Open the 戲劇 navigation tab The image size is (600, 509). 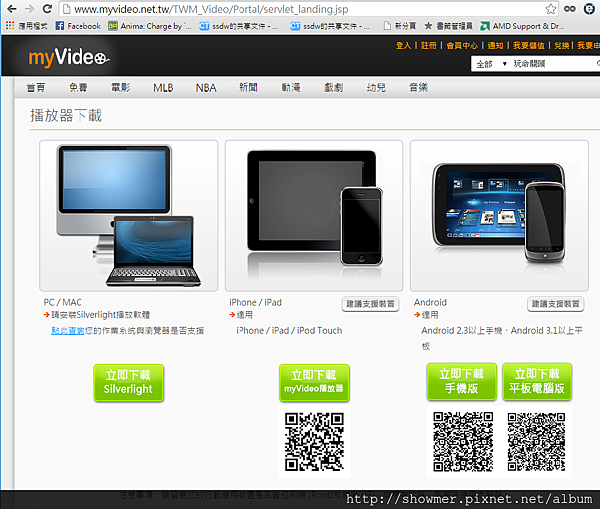(333, 88)
